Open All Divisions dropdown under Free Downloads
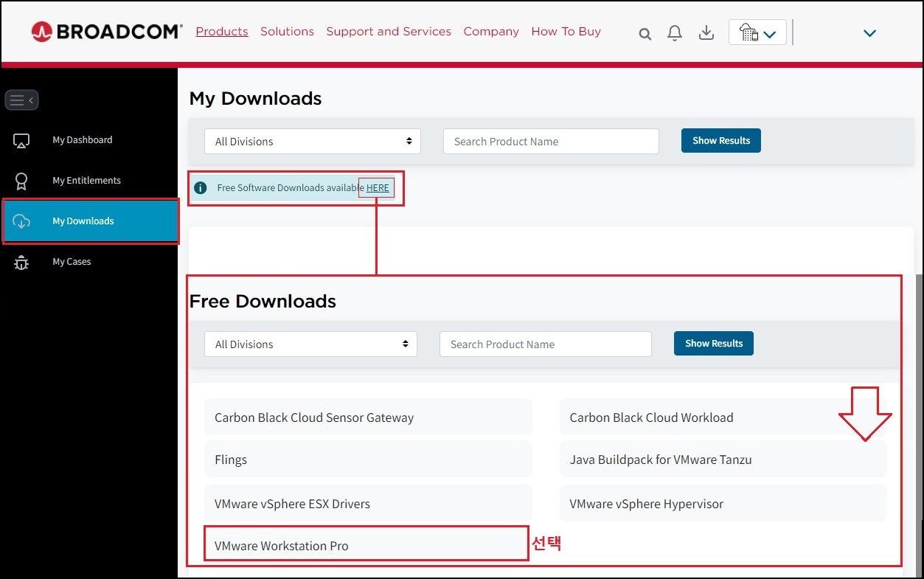Screen dimensions: 924x579 (310, 344)
